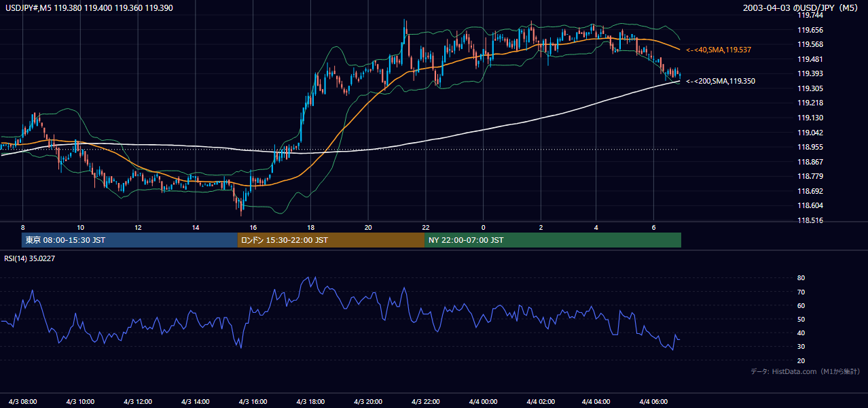
Task: Click the 200 SMA label reading 119.350
Action: [x=721, y=81]
